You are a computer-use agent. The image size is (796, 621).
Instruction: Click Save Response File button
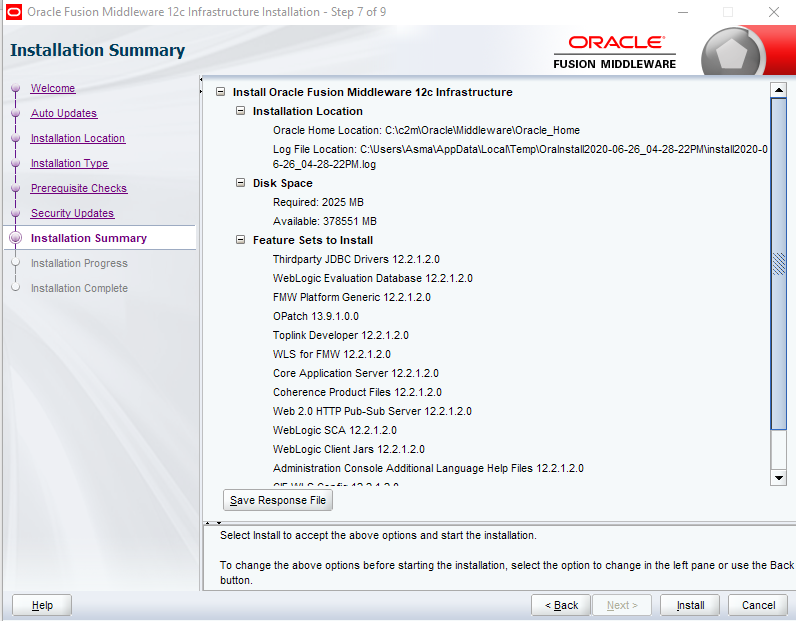278,500
